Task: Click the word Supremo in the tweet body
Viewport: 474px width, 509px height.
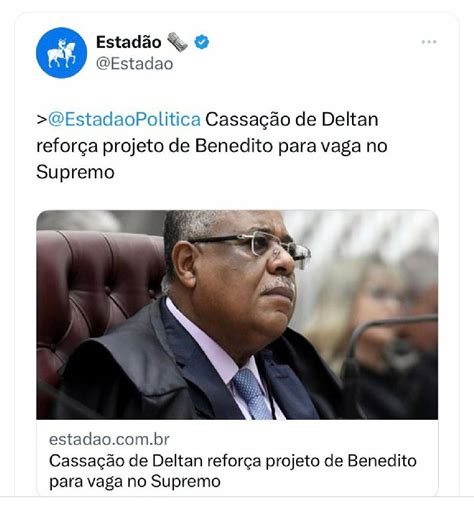Action: (x=75, y=172)
